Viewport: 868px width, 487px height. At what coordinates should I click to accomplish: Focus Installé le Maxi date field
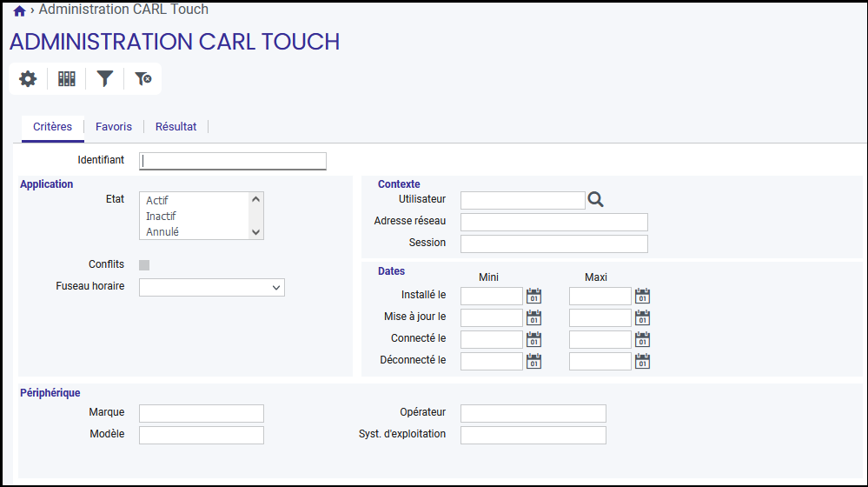(600, 296)
